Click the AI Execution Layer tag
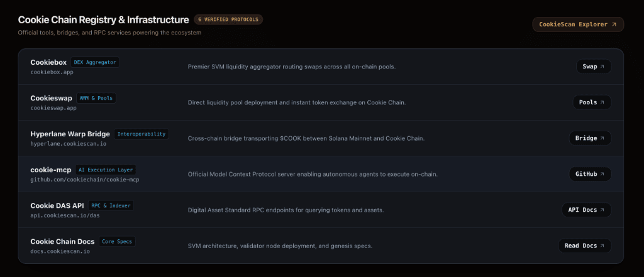The height and width of the screenshot is (277, 644). point(106,170)
